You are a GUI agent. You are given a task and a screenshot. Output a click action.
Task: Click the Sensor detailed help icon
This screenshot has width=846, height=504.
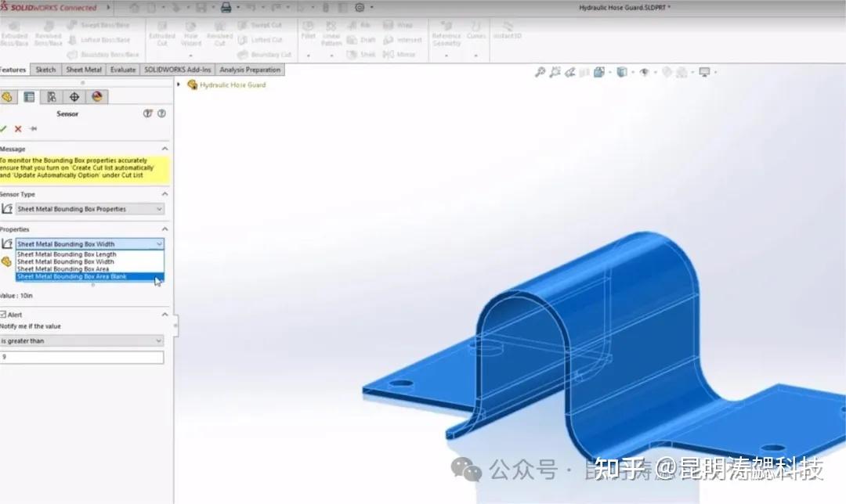(x=147, y=113)
